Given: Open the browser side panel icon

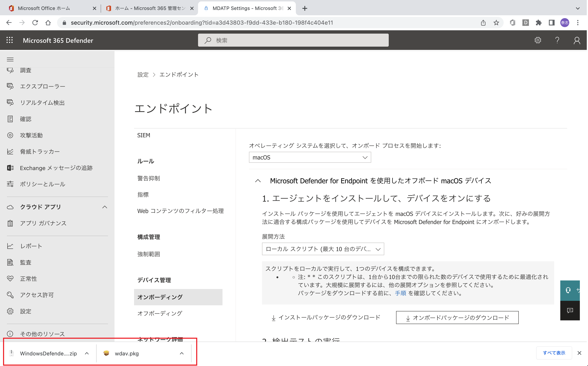Looking at the screenshot, I should (552, 23).
